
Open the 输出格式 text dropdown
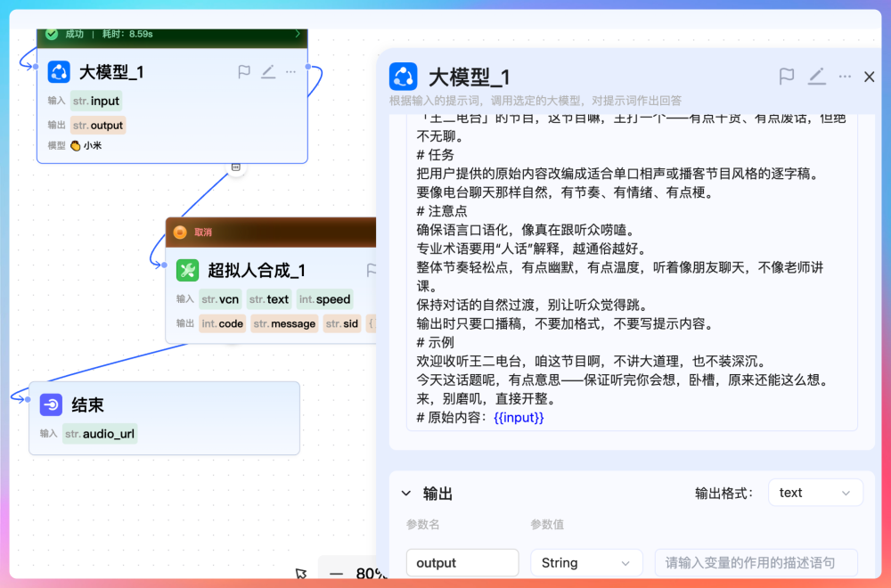click(814, 493)
